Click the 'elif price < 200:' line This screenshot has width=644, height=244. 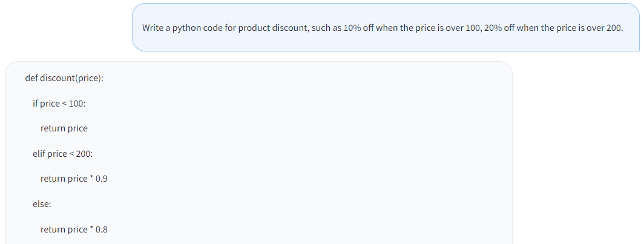click(x=62, y=154)
